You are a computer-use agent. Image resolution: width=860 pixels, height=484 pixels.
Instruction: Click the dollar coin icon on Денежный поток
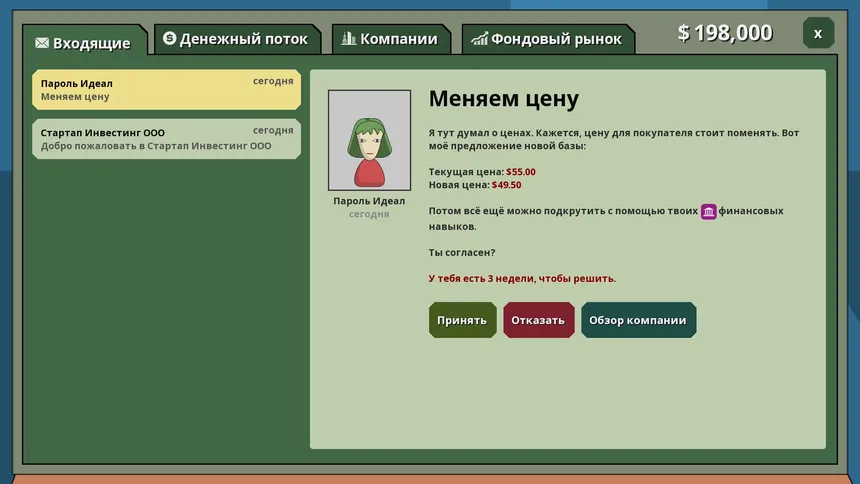[x=169, y=38]
